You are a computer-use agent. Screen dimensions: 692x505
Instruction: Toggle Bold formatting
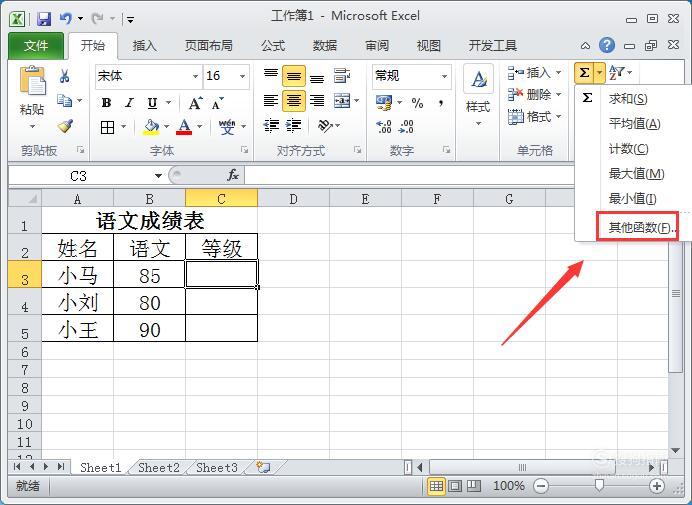coord(106,103)
